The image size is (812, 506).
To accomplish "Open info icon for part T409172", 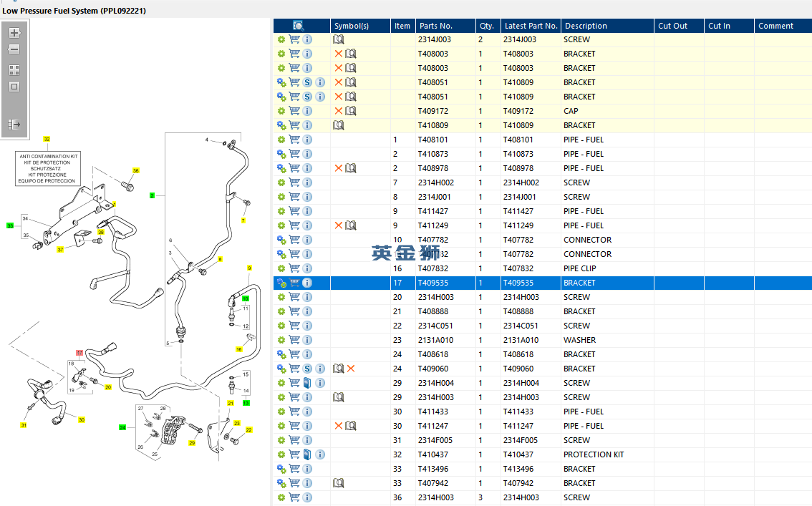I will pyautogui.click(x=307, y=111).
